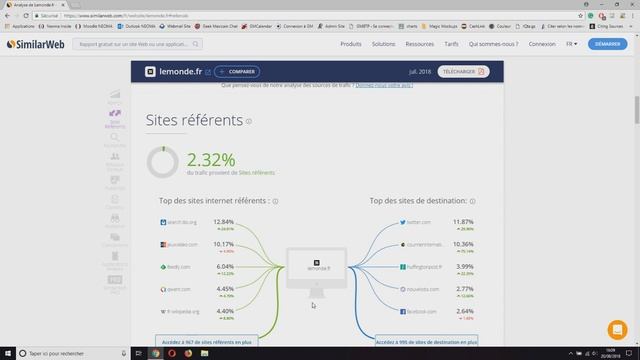The width and height of the screenshot is (640, 360).
Task: Open Chrome from the taskbar
Action: [x=156, y=353]
